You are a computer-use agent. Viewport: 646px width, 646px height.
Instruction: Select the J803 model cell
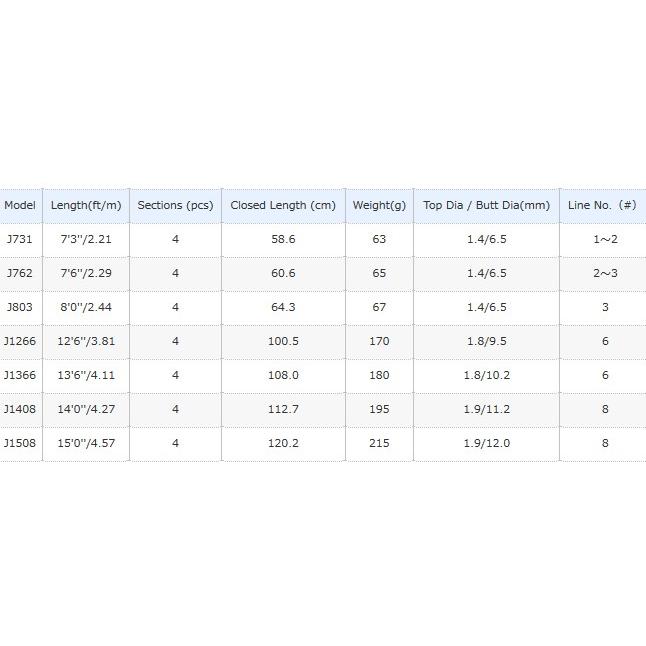pyautogui.click(x=19, y=308)
